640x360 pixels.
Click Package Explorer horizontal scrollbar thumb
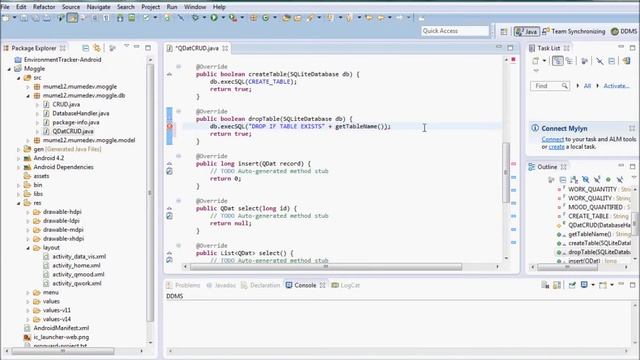click(x=63, y=351)
